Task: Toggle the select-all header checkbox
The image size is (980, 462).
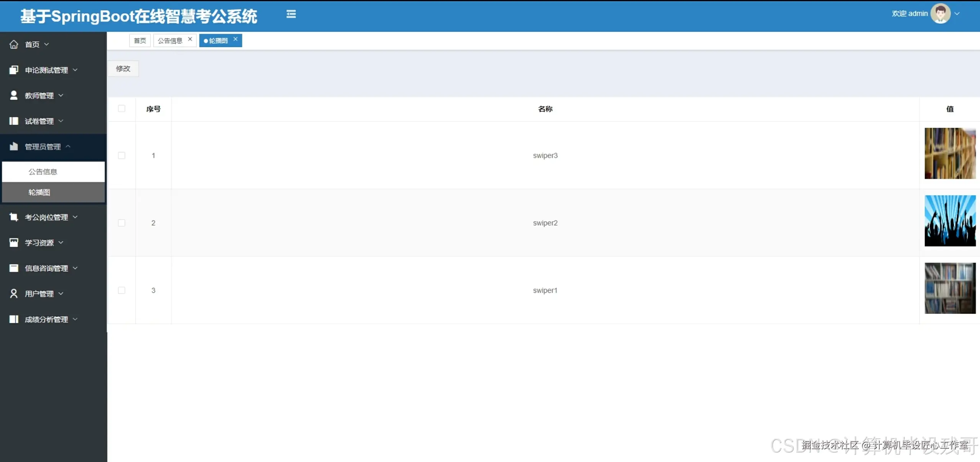Action: [x=122, y=109]
